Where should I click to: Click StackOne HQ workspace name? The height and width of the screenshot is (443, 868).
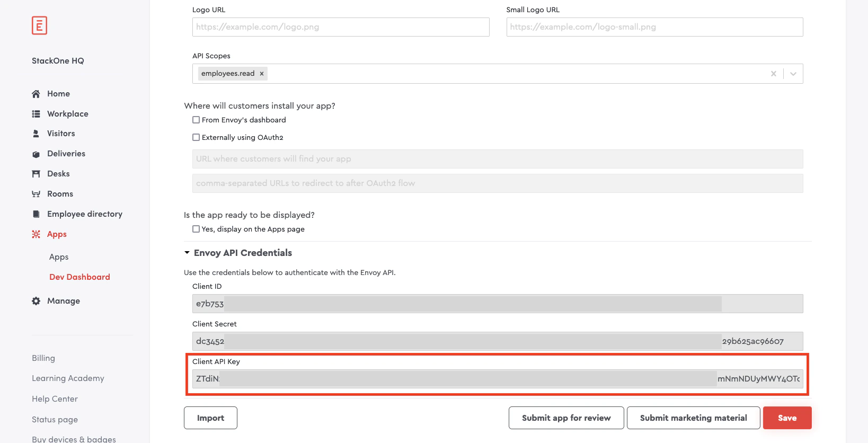coord(58,61)
